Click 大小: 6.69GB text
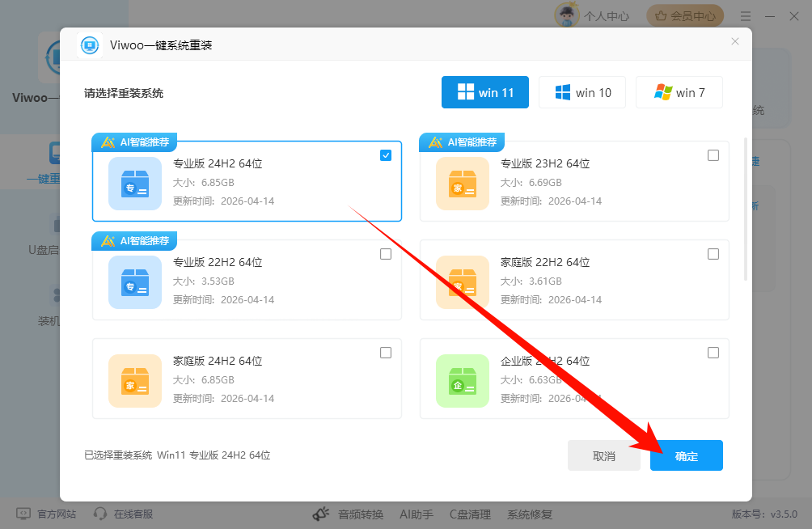This screenshot has width=812, height=529. [x=531, y=182]
